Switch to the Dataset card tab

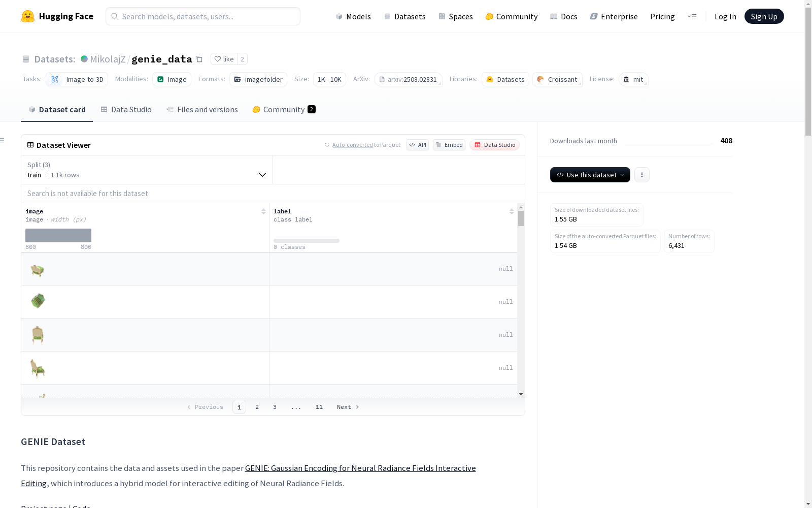coord(57,110)
